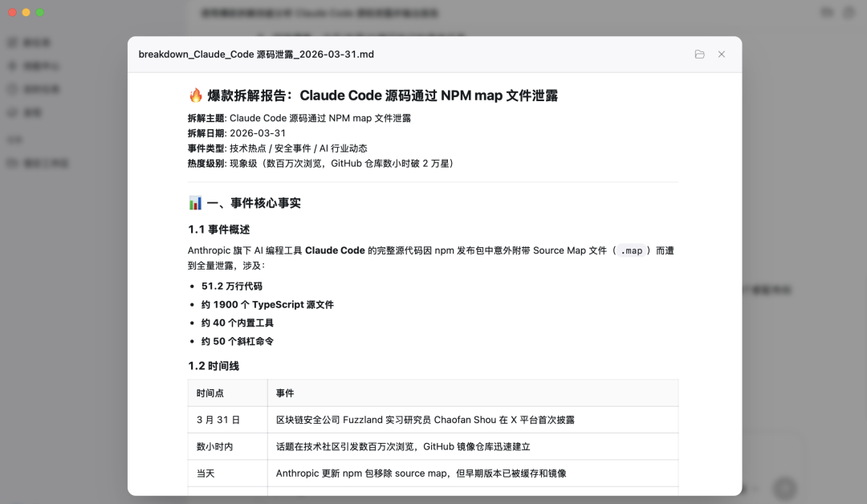The width and height of the screenshot is (867, 504).
Task: Click the "时间点" table column header
Action: 210,393
